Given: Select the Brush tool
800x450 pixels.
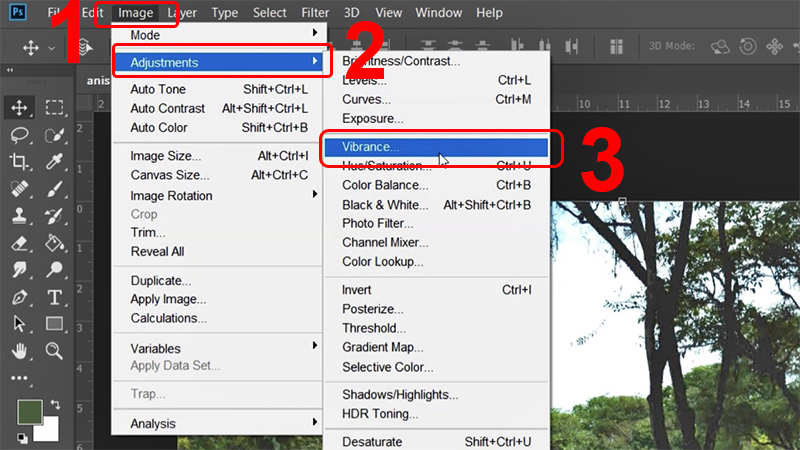Looking at the screenshot, I should pyautogui.click(x=55, y=188).
